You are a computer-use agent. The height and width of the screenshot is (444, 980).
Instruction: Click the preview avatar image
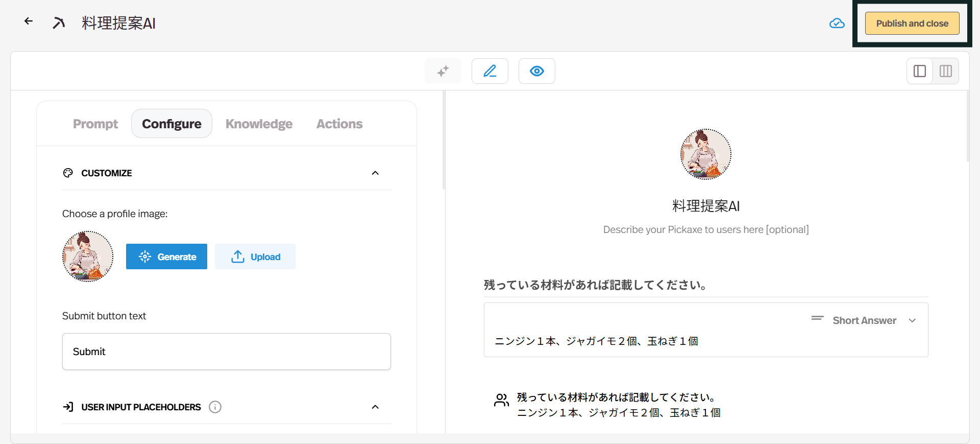(x=706, y=154)
